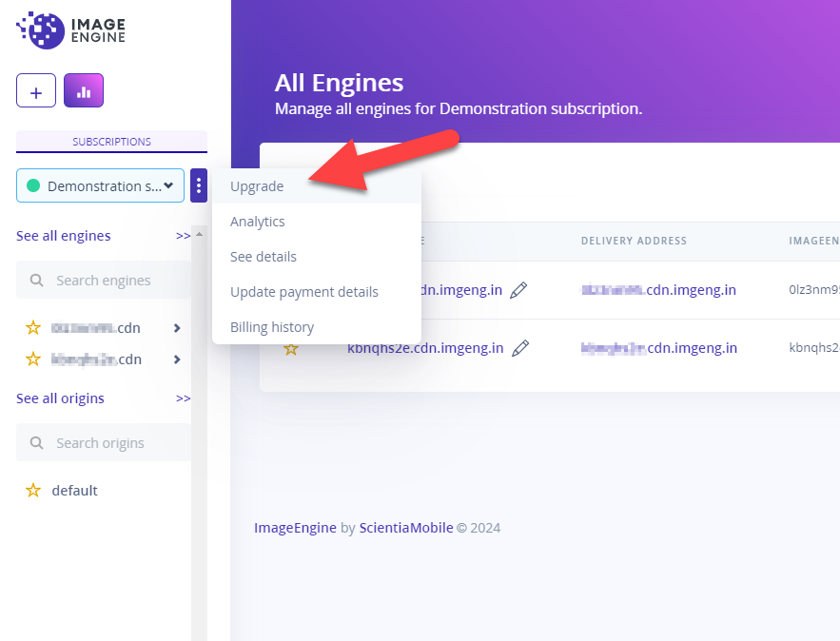Star the first engine in the sidebar list
840x641 pixels.
coord(33,328)
